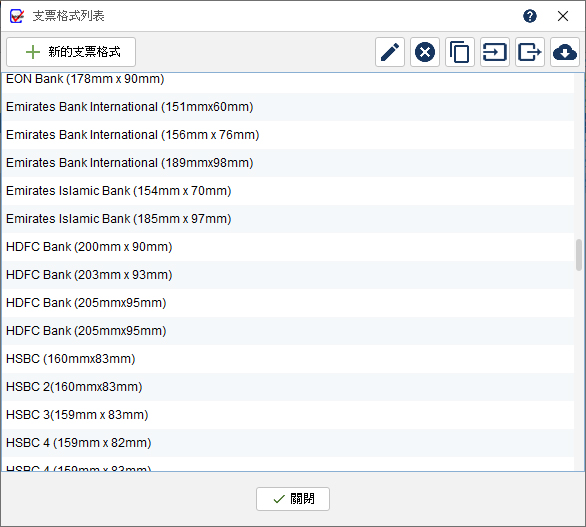Select HDFC Bank (203mm x 93mm)
The width and height of the screenshot is (586, 527).
tap(288, 275)
